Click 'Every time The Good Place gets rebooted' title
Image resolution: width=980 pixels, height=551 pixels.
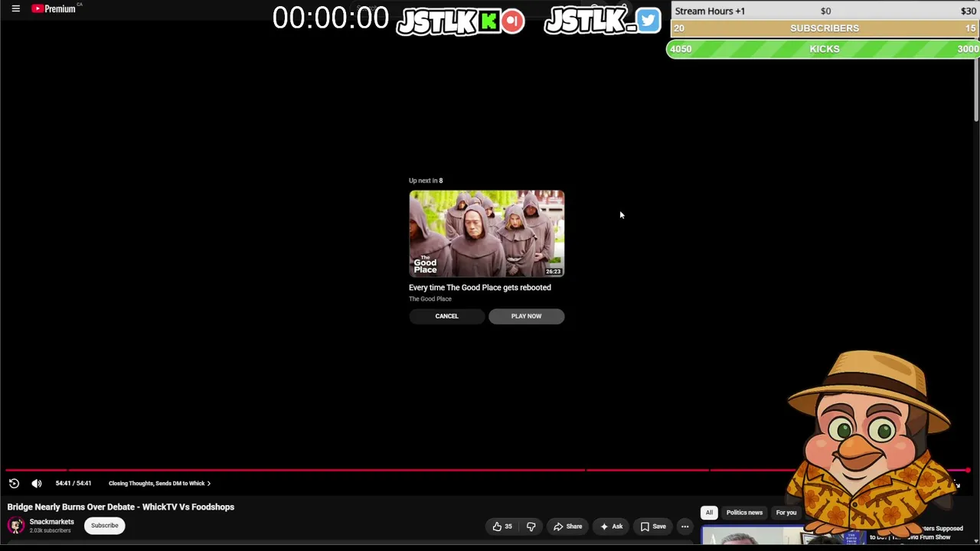(x=480, y=288)
